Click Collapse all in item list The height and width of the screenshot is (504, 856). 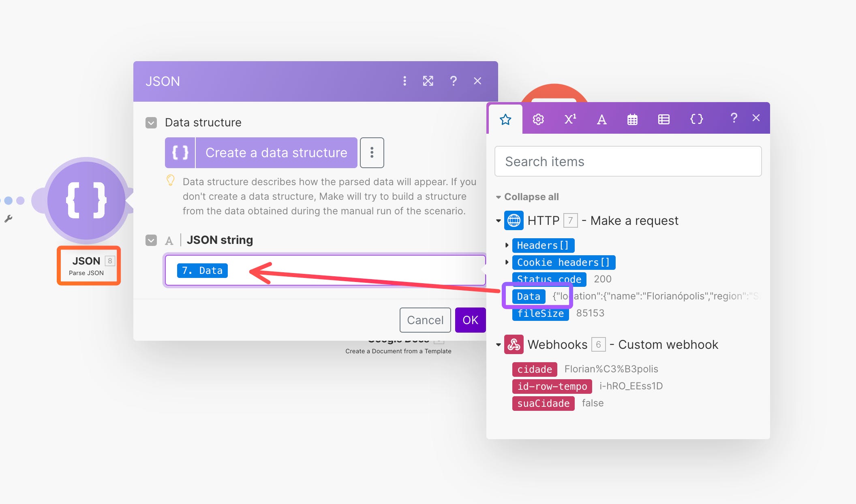tap(531, 197)
